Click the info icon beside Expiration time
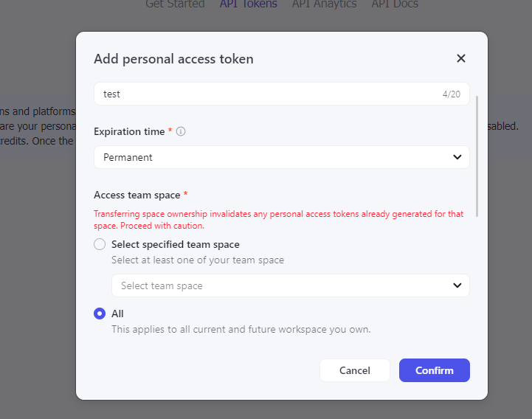Image resolution: width=532 pixels, height=419 pixels. click(181, 131)
